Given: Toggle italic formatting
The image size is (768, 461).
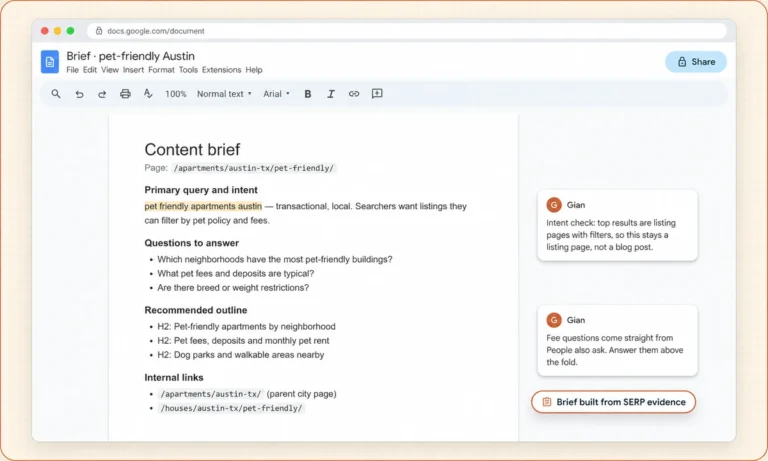Looking at the screenshot, I should [x=331, y=94].
